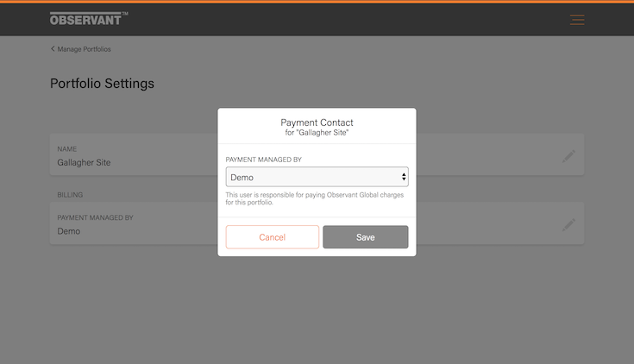
Task: Click the up-down arrows on Demo select
Action: [404, 177]
